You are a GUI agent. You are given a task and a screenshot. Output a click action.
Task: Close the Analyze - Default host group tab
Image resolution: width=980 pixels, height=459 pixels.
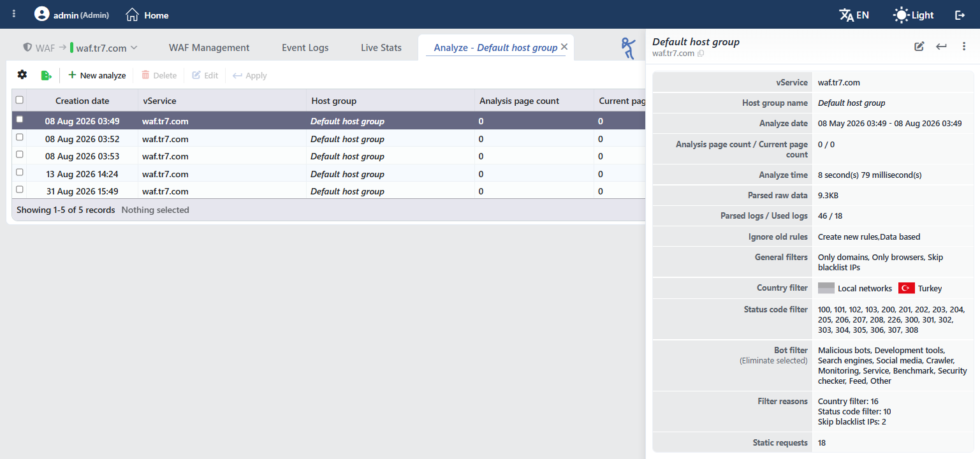[564, 47]
